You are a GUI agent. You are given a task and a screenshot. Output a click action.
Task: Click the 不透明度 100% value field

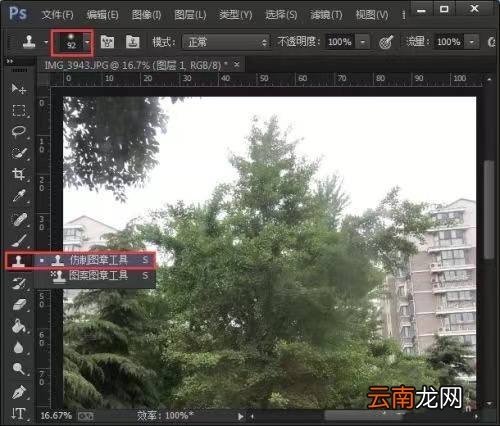coord(340,42)
